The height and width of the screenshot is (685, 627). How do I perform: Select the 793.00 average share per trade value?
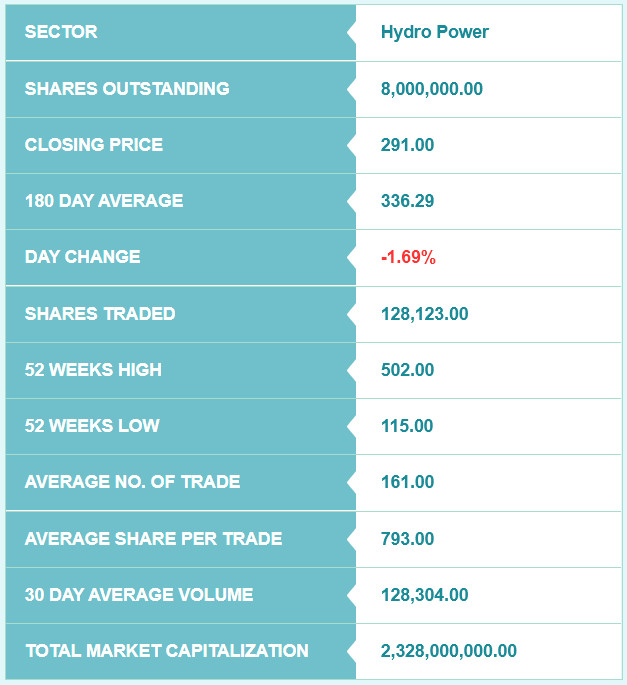point(407,538)
